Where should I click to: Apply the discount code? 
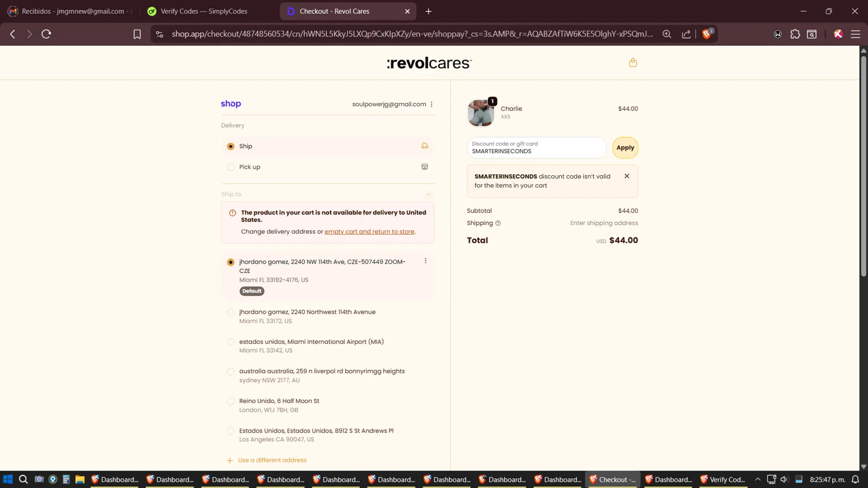click(625, 147)
